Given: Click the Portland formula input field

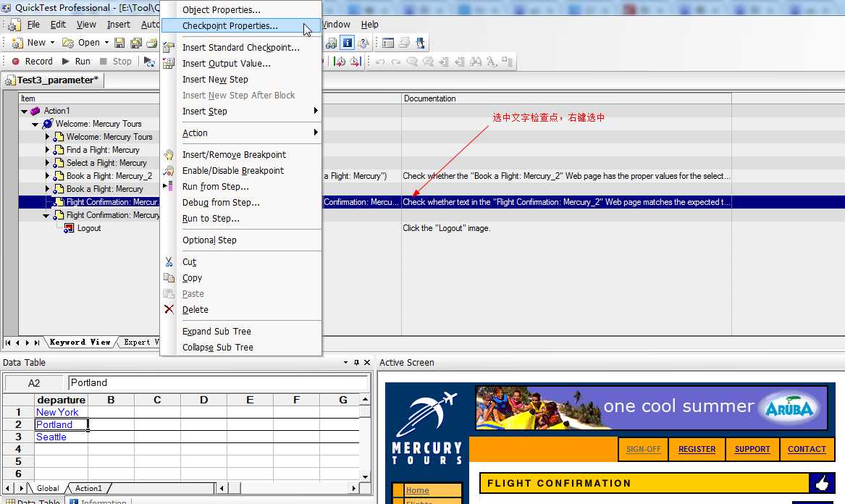Looking at the screenshot, I should pos(218,383).
